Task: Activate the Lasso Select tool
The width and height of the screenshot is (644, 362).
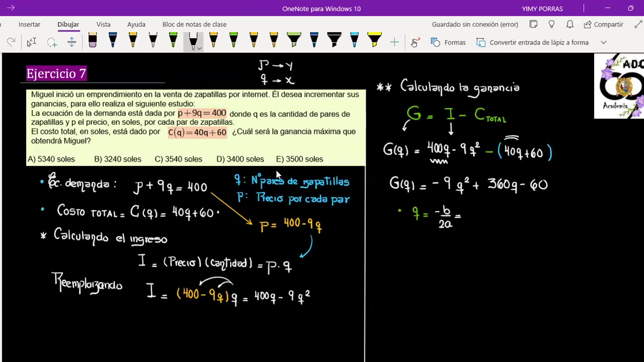Action: click(x=52, y=42)
